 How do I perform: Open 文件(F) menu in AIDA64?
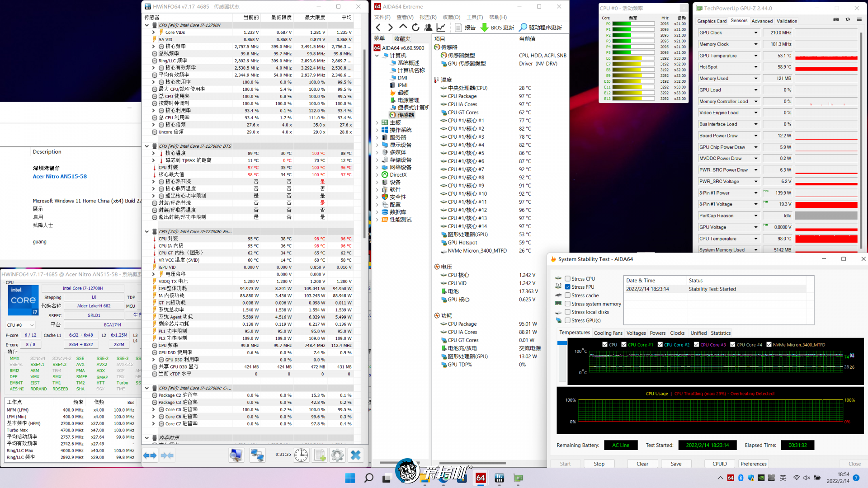(382, 17)
